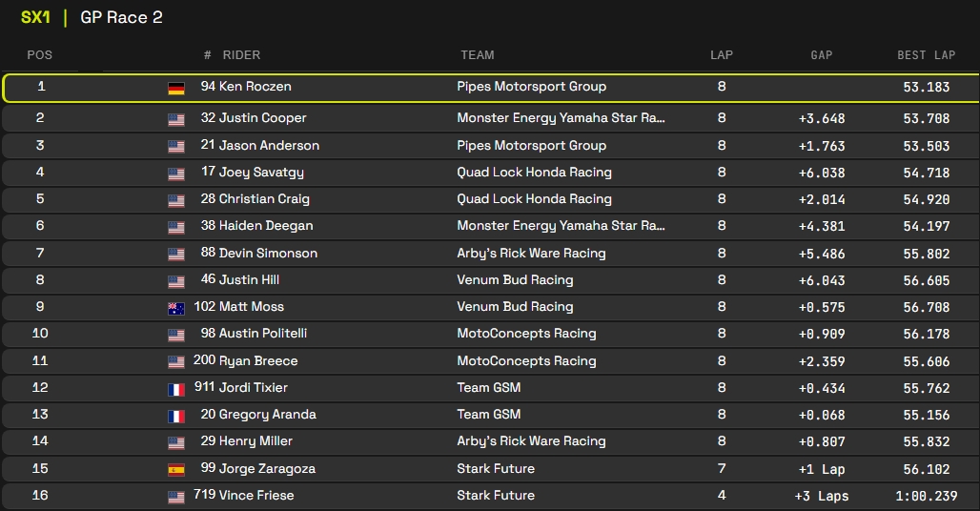980x511 pixels.
Task: Click the French flag beside Jordi Tixier
Action: click(x=176, y=389)
